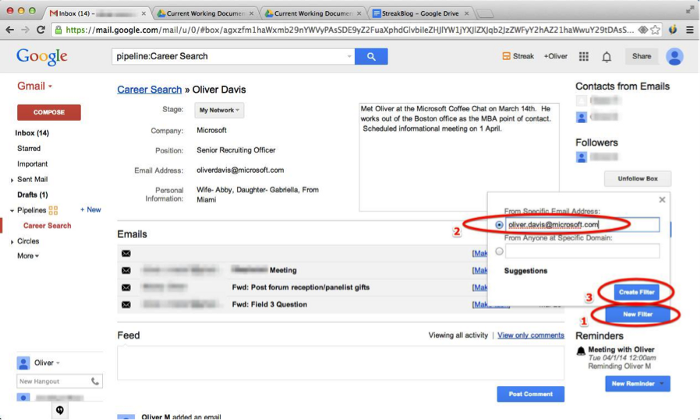Click the Create Filter button

coord(637,292)
